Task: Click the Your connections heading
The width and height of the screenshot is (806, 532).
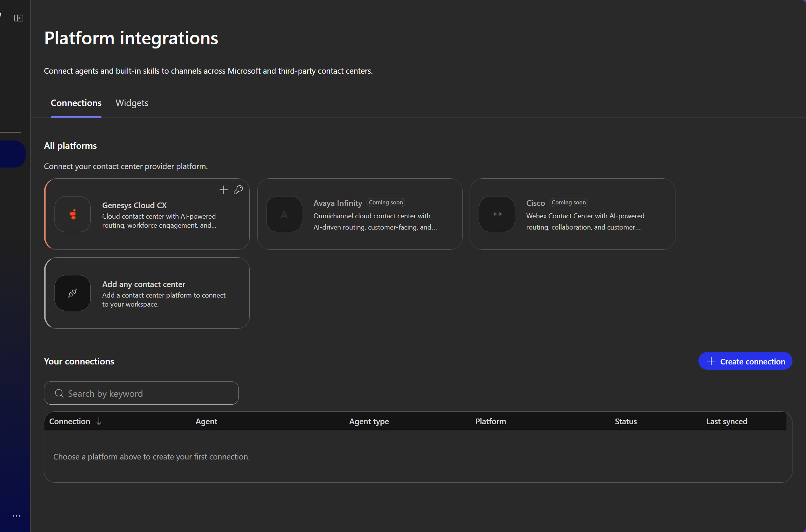Action: click(x=79, y=361)
